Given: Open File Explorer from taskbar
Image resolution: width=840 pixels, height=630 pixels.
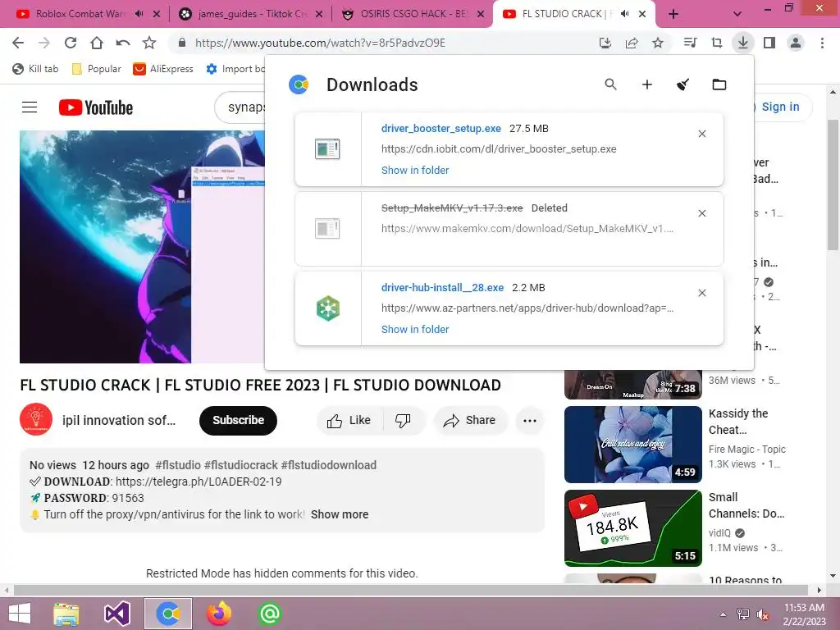Looking at the screenshot, I should 66,614.
